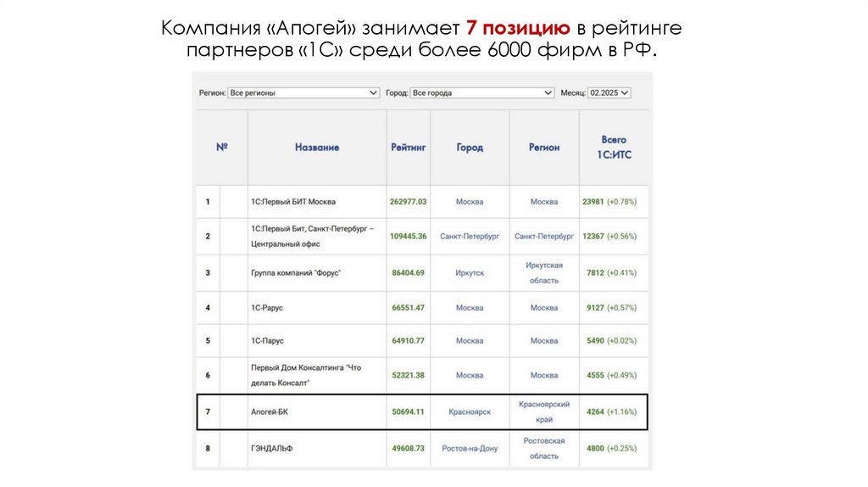Sort by the Рейтинг column header
Image resolution: width=868 pixels, height=487 pixels.
click(408, 148)
